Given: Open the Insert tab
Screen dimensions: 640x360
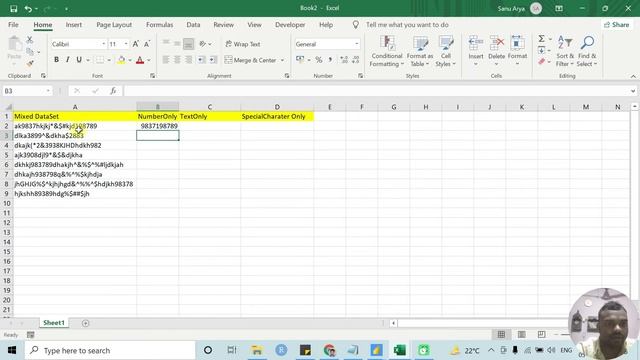Looking at the screenshot, I should (73, 25).
